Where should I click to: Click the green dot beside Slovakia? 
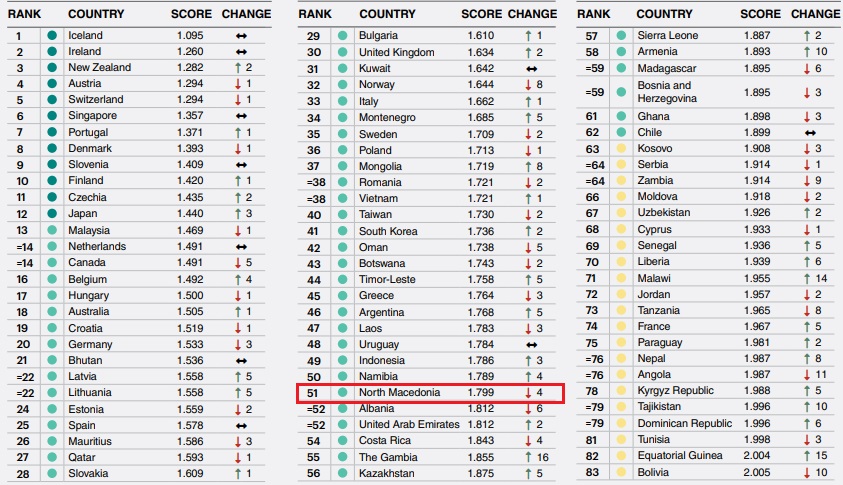click(52, 474)
